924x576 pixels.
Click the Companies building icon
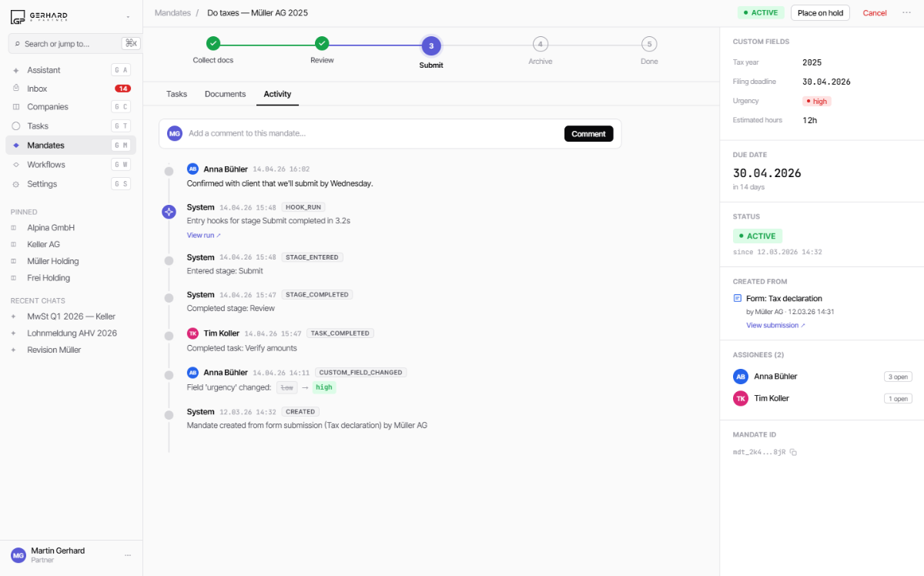tap(16, 107)
